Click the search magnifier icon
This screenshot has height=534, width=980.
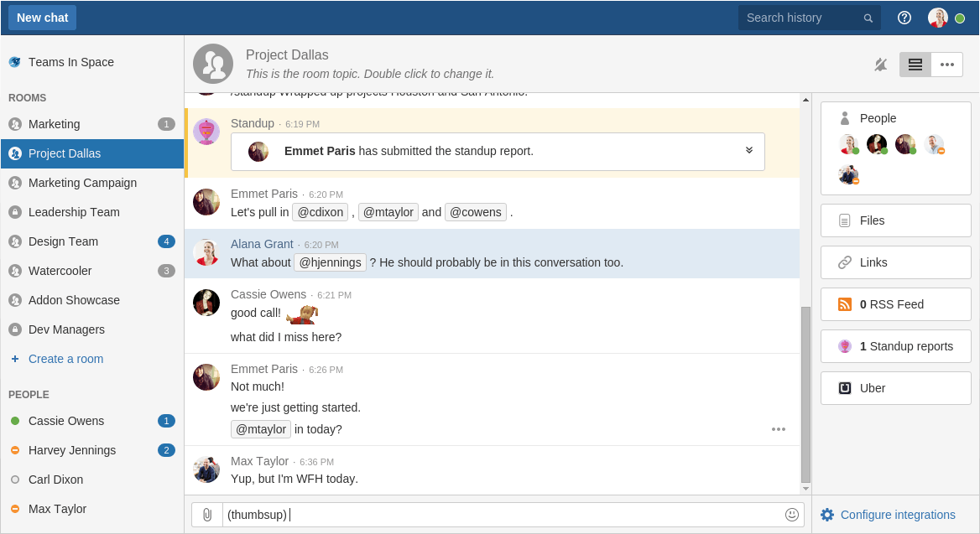(x=868, y=18)
